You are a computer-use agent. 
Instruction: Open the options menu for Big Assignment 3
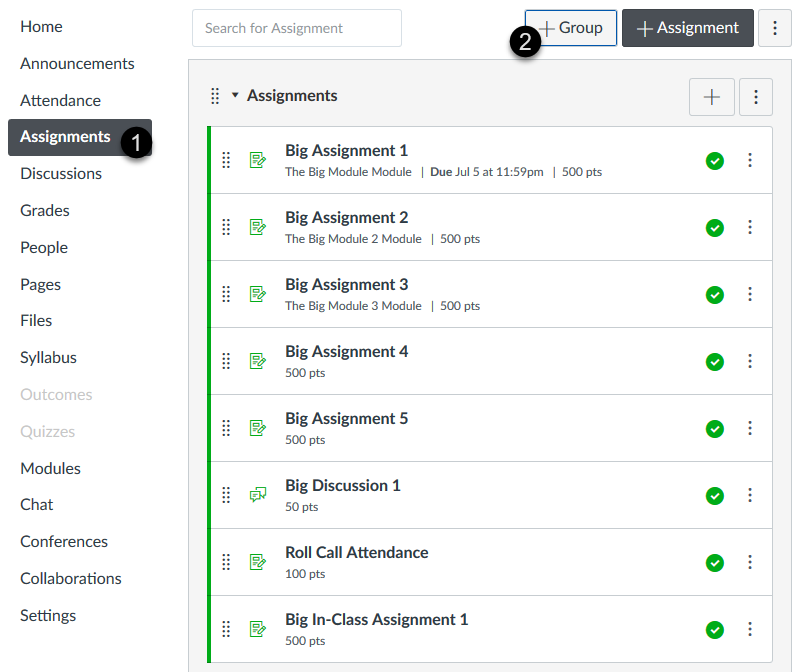coord(750,294)
